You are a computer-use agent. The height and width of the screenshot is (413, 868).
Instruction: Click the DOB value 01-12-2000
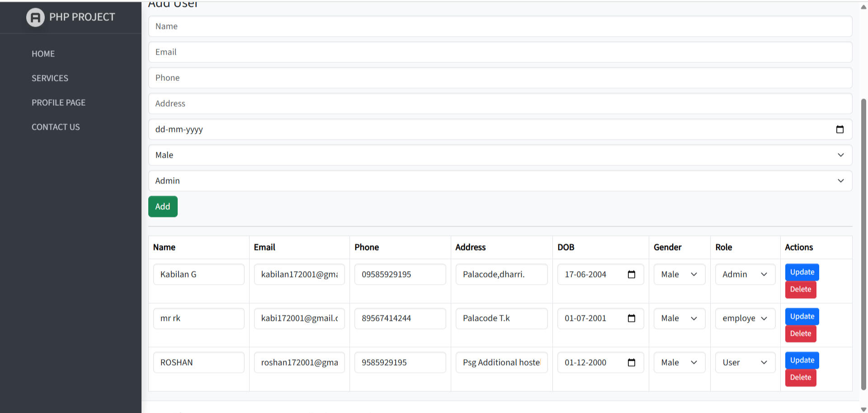tap(585, 362)
